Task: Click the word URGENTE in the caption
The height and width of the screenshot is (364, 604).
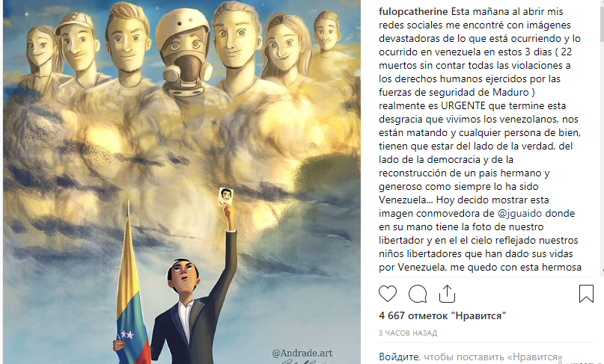Action: [x=463, y=105]
